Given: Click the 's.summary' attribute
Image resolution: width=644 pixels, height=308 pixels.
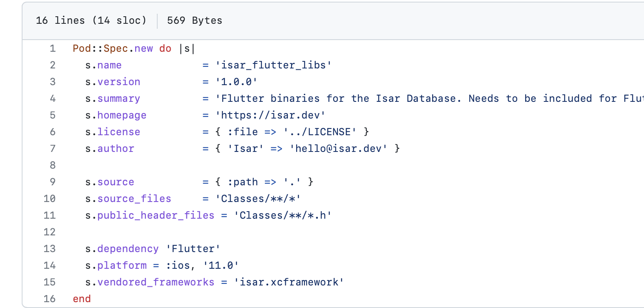Looking at the screenshot, I should (113, 98).
